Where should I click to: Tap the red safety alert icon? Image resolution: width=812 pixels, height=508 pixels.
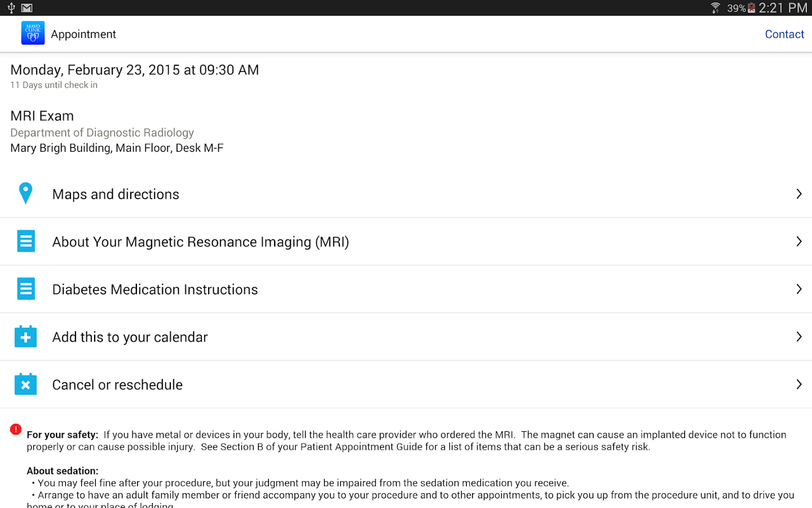tap(16, 430)
